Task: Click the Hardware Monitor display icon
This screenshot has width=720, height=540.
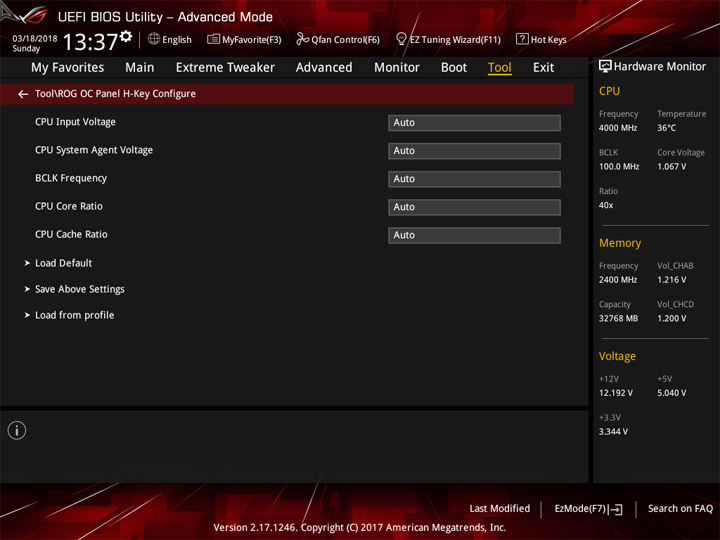Action: tap(605, 67)
